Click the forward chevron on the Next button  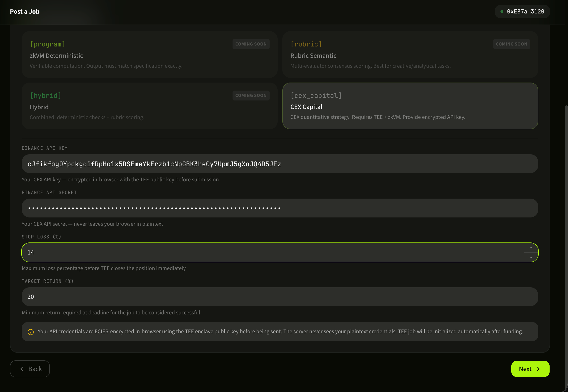coord(538,369)
